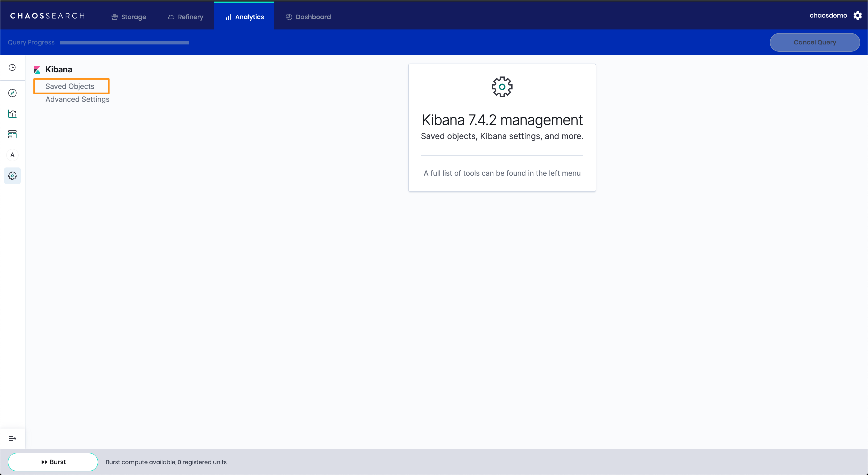Open account settings gear near chaosdemo
Screen dimensions: 868x475
857,16
